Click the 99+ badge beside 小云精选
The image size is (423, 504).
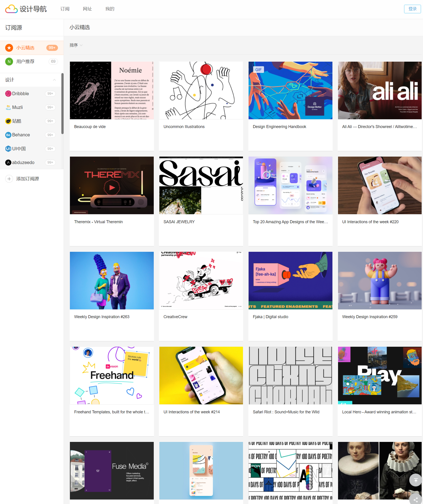(x=52, y=48)
